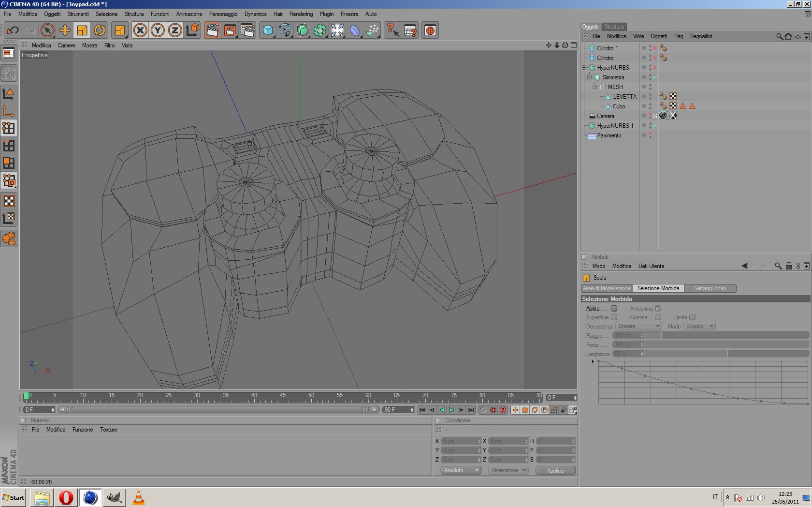Click the Raggio slider bar
This screenshot has height=507, width=812.
point(727,335)
